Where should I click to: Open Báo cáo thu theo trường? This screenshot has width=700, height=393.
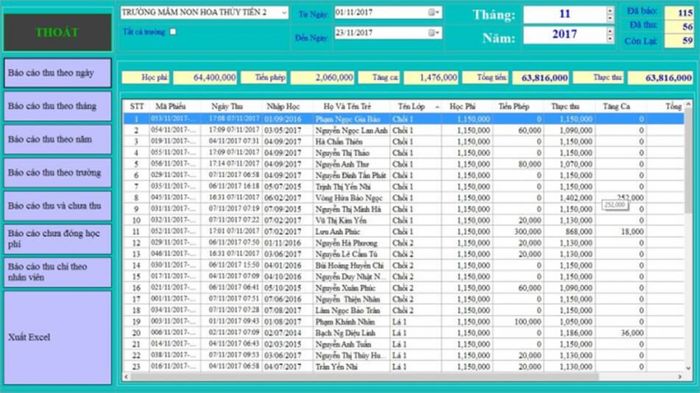[58, 172]
